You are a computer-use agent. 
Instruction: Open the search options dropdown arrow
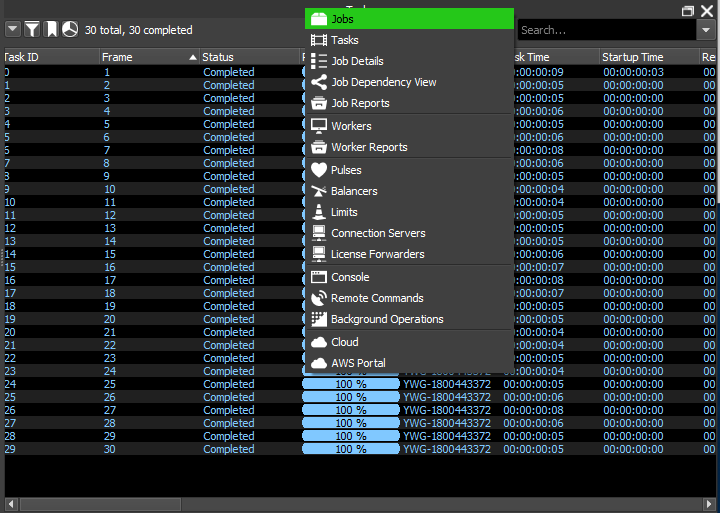[706, 30]
